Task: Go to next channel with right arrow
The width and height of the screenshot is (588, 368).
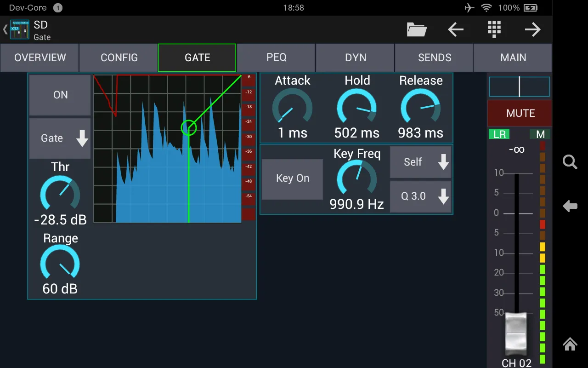Action: point(532,30)
